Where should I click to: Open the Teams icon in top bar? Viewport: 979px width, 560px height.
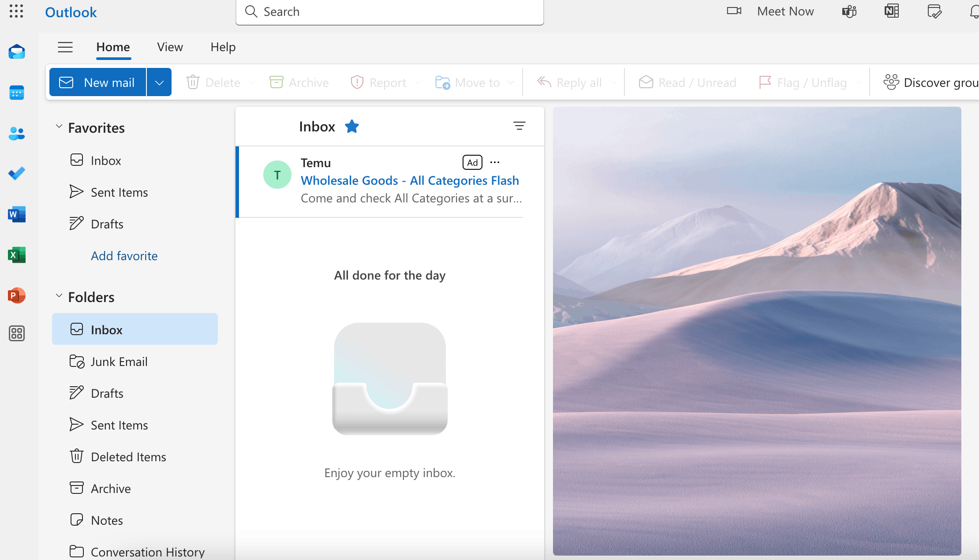849,11
